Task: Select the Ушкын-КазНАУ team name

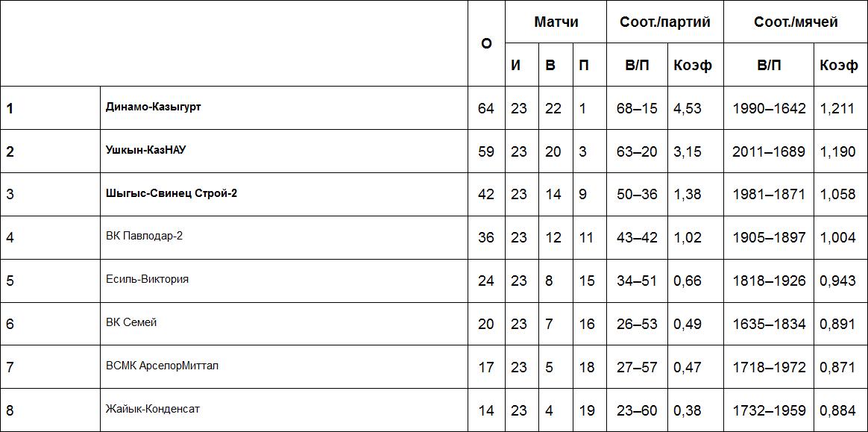Action: pos(145,150)
